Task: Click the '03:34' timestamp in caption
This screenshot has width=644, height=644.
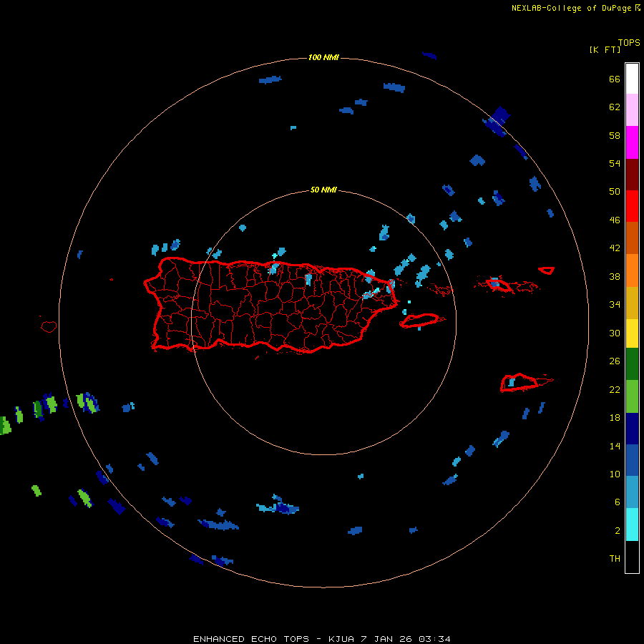Action: pos(434,639)
